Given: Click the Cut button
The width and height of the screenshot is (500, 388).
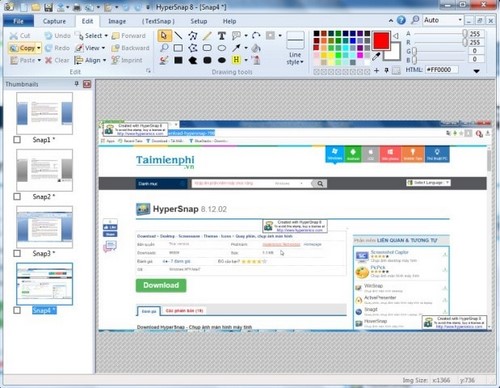Looking at the screenshot, I should click(20, 36).
